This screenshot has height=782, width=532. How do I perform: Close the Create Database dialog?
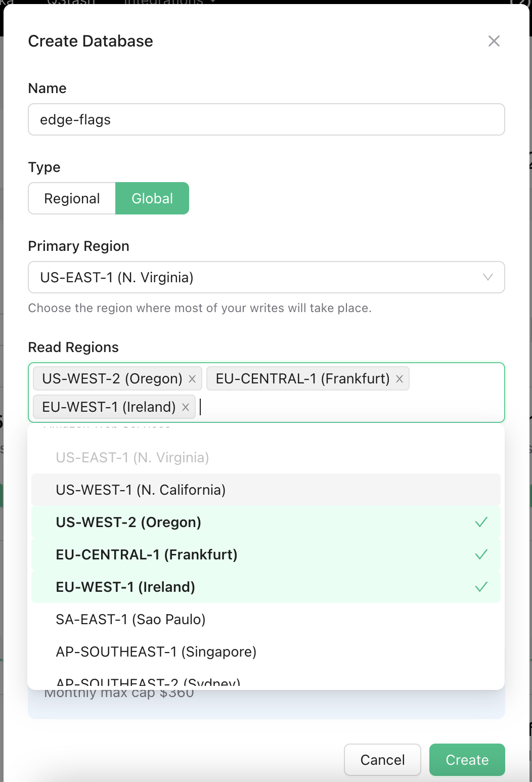coord(494,41)
